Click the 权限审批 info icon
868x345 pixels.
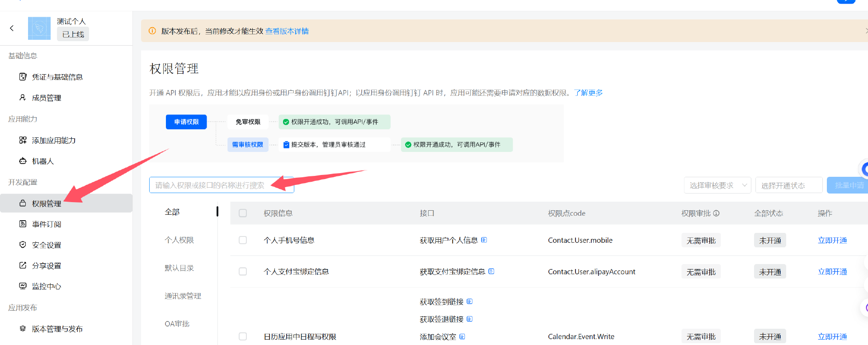click(x=716, y=213)
